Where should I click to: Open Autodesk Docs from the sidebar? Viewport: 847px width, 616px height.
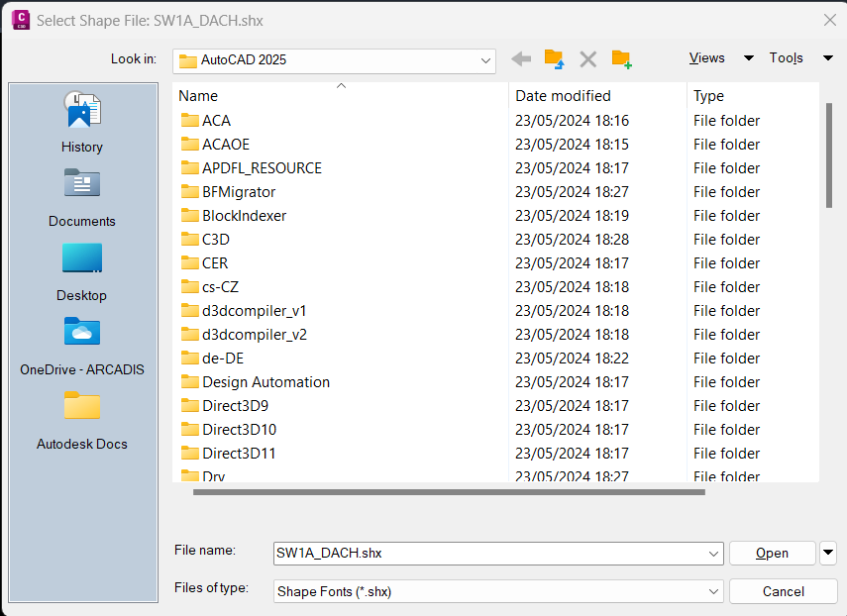tap(81, 418)
